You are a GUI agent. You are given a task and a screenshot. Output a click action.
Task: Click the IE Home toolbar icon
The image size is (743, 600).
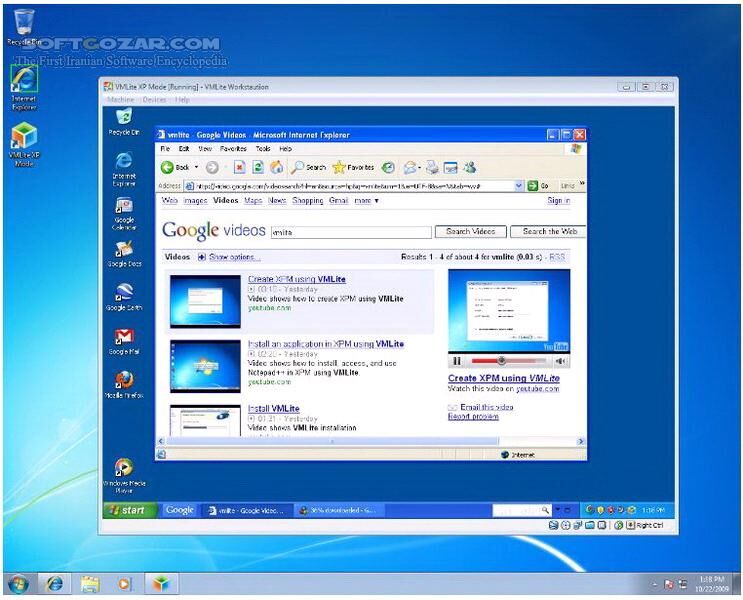277,168
